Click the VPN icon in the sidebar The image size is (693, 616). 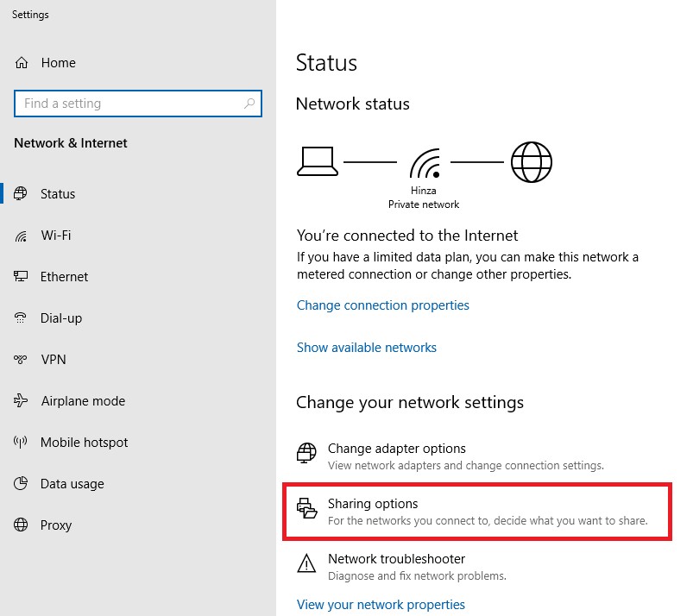(x=20, y=359)
